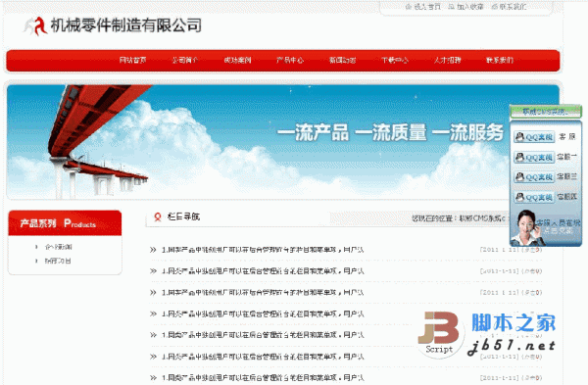This screenshot has height=385, width=588.
Task: Click the CMS系统 breadcrumb link
Action: click(482, 218)
